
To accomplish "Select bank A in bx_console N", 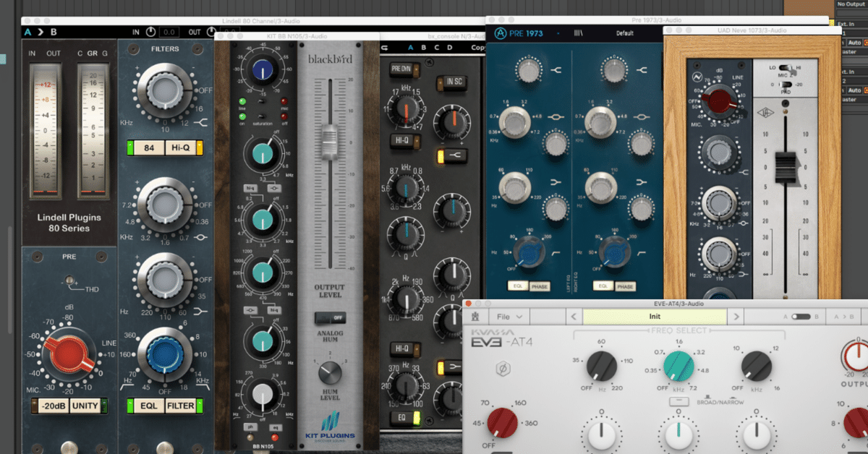I will [412, 48].
